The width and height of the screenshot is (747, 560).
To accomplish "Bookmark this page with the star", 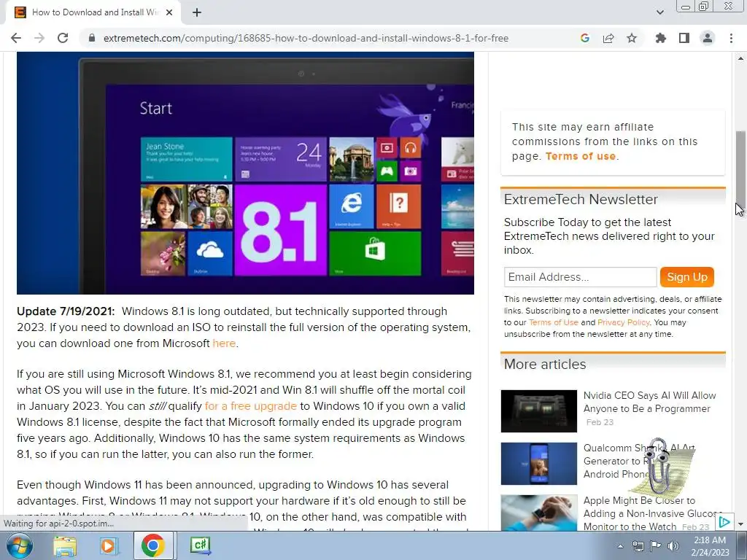I will coord(632,38).
